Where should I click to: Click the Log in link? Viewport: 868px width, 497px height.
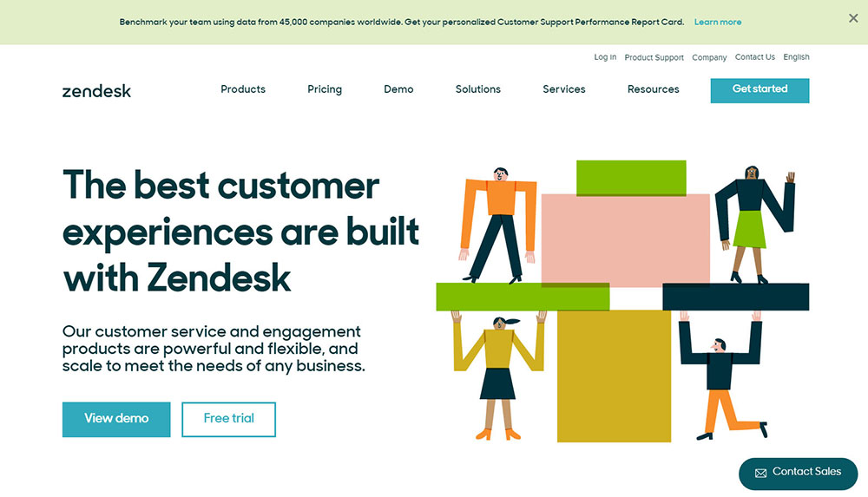tap(605, 57)
